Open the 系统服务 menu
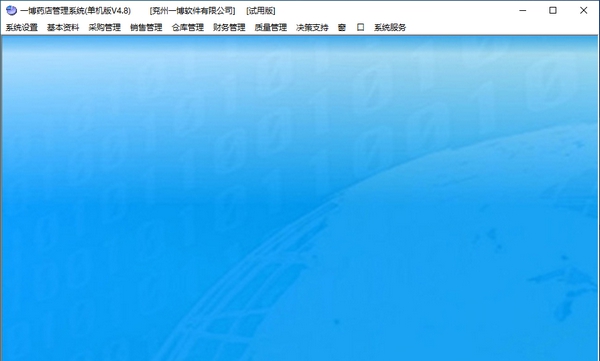This screenshot has height=361, width=600. [390, 27]
